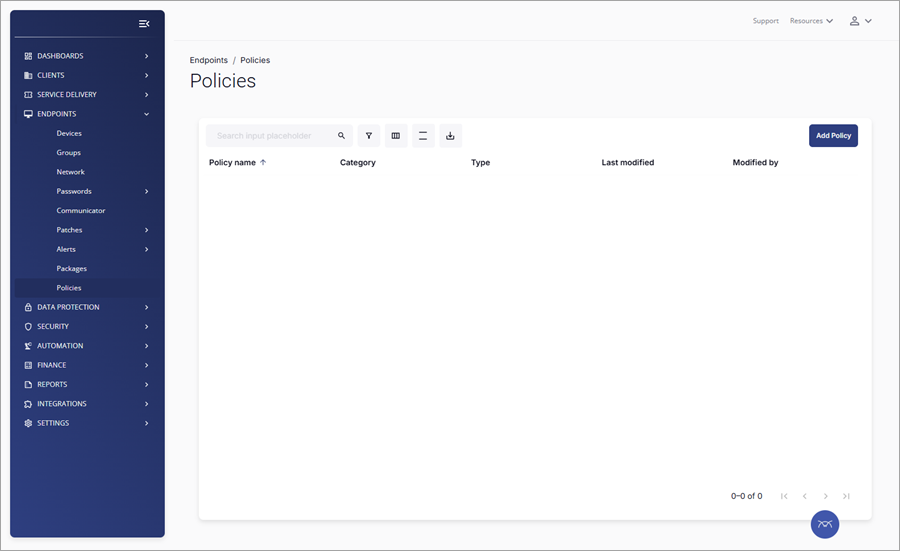Viewport: 900px width, 551px height.
Task: Open the Packages page
Action: click(x=71, y=269)
